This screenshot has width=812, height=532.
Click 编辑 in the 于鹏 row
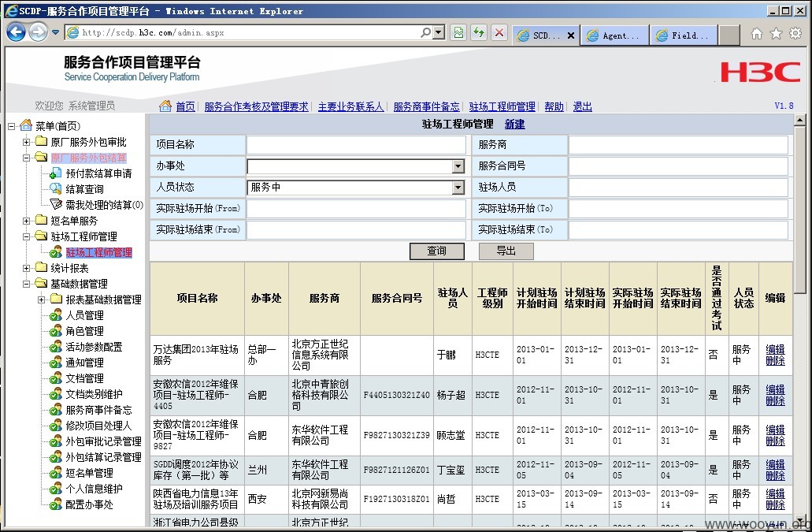click(x=775, y=350)
